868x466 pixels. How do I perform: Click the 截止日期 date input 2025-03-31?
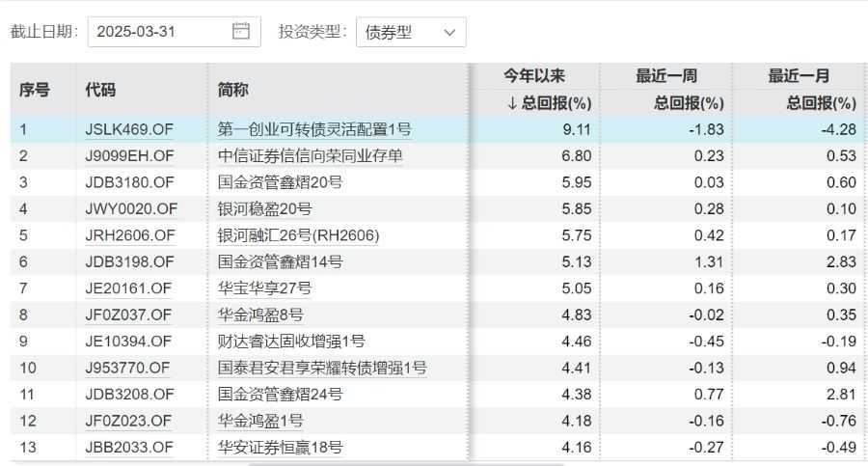coord(174,32)
